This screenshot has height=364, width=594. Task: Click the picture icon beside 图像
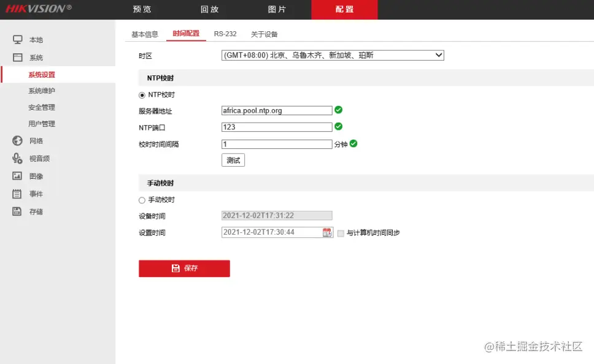[17, 176]
